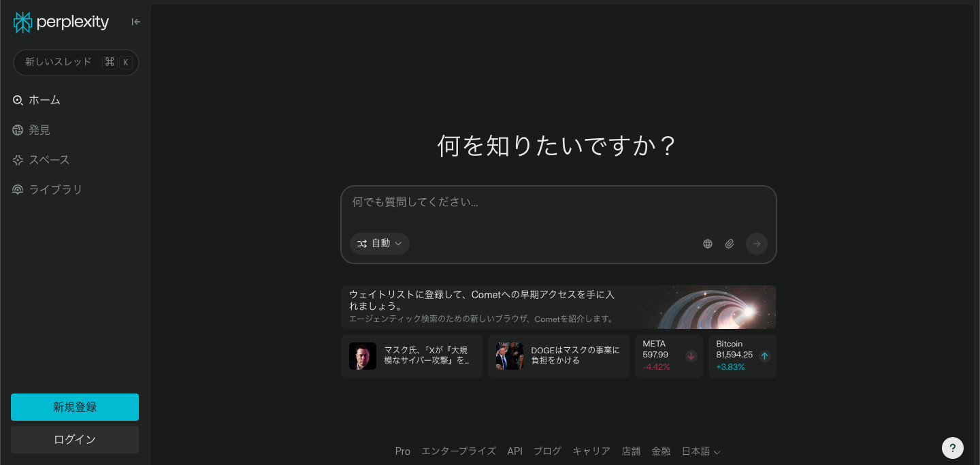Click the Bitcoin up arrow icon
980x465 pixels.
pos(764,355)
